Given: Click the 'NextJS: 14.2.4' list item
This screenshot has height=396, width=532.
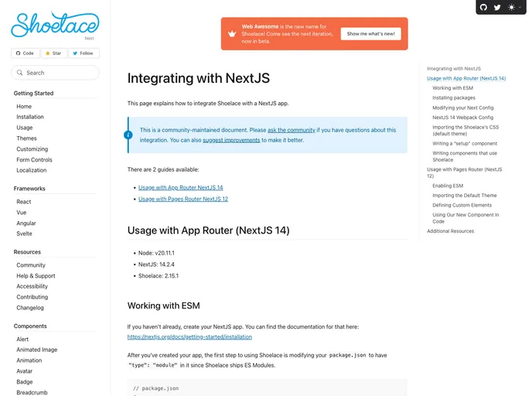Looking at the screenshot, I should 156,265.
